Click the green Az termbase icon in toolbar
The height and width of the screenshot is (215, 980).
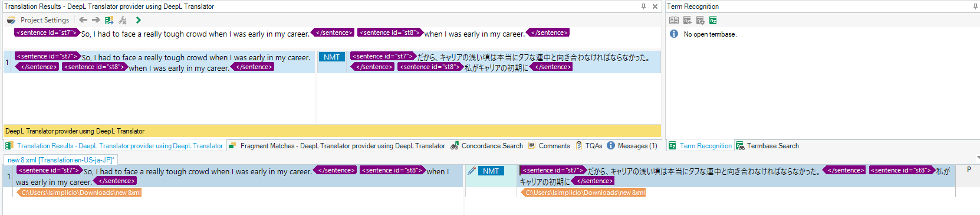(x=713, y=20)
